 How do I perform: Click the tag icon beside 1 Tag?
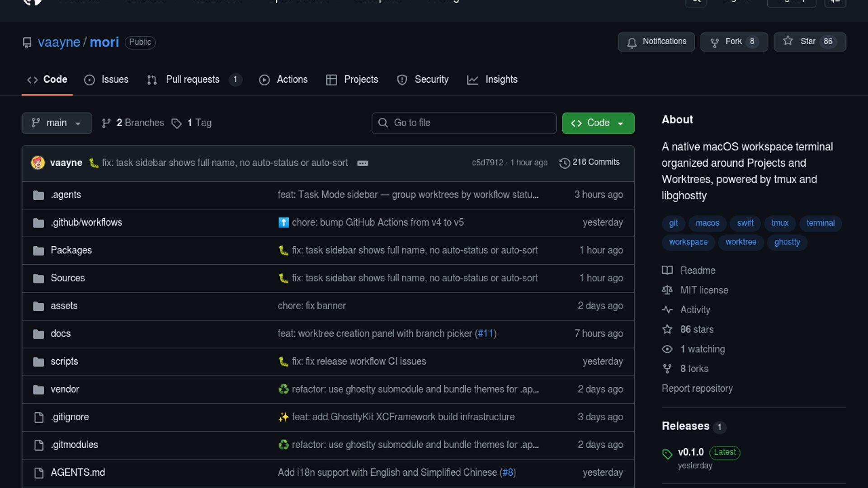pos(176,123)
